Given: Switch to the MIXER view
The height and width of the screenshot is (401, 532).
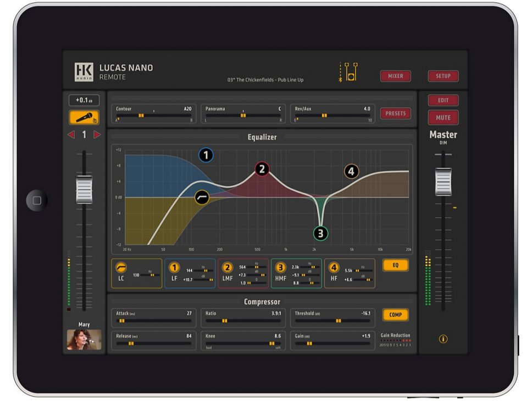Looking at the screenshot, I should click(395, 76).
